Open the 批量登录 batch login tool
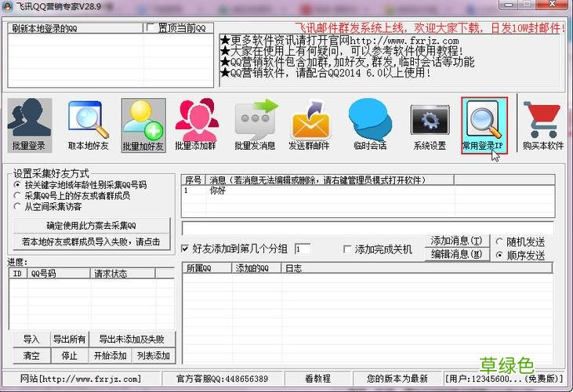The height and width of the screenshot is (392, 573). tap(30, 125)
